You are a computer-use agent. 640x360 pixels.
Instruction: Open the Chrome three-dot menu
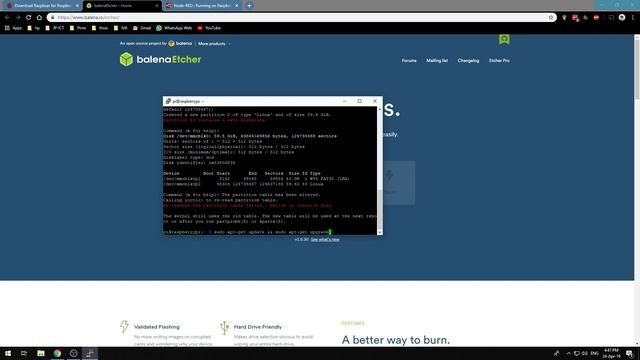coord(633,18)
